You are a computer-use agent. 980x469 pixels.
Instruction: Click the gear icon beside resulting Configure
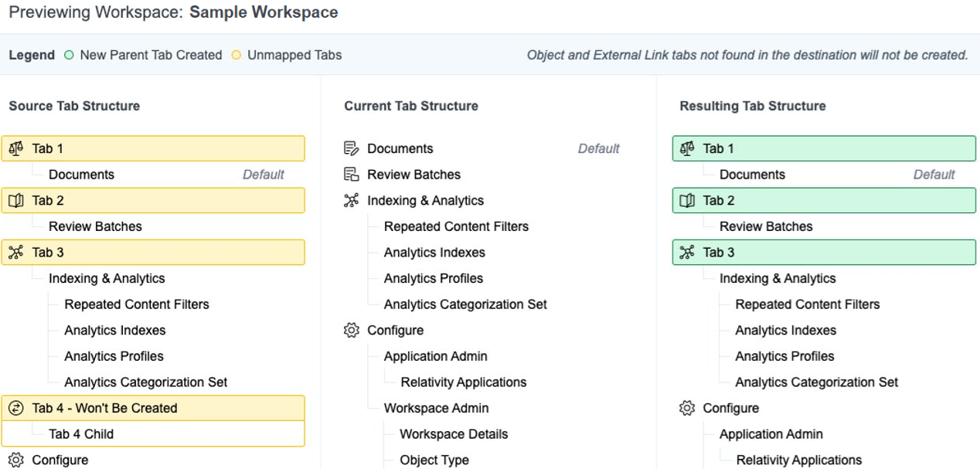pos(687,408)
